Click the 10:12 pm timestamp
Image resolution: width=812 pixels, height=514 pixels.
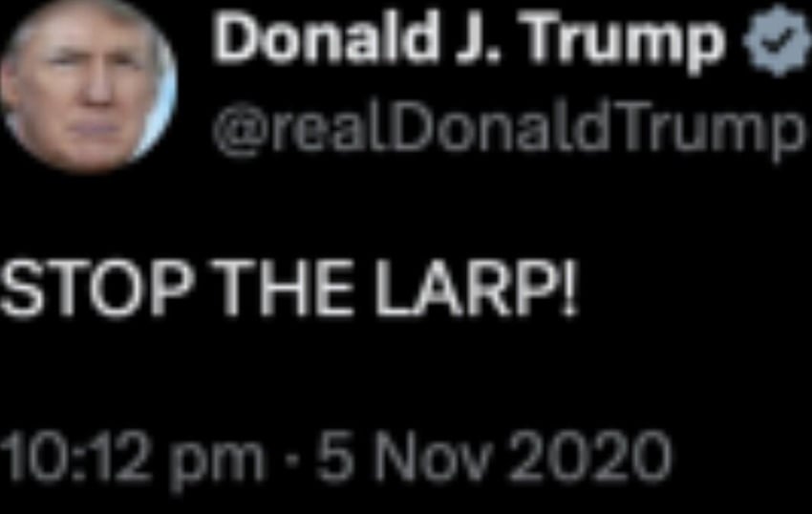pos(132,460)
